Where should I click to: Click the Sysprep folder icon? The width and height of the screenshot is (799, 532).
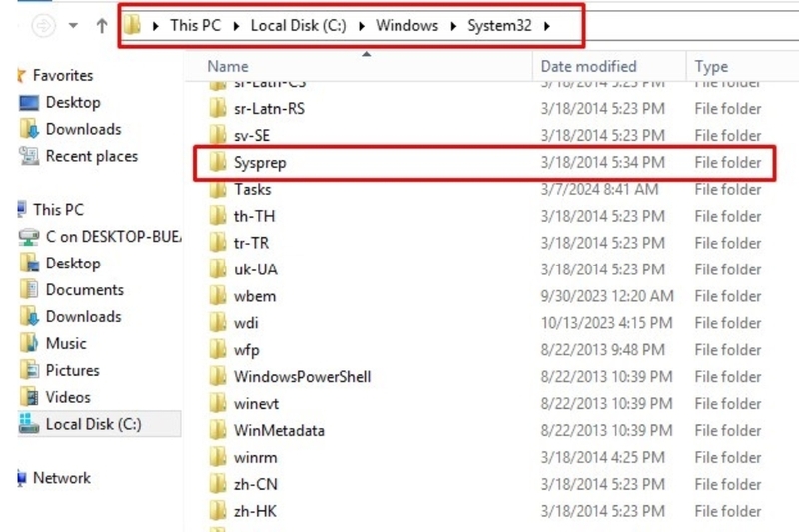(218, 162)
